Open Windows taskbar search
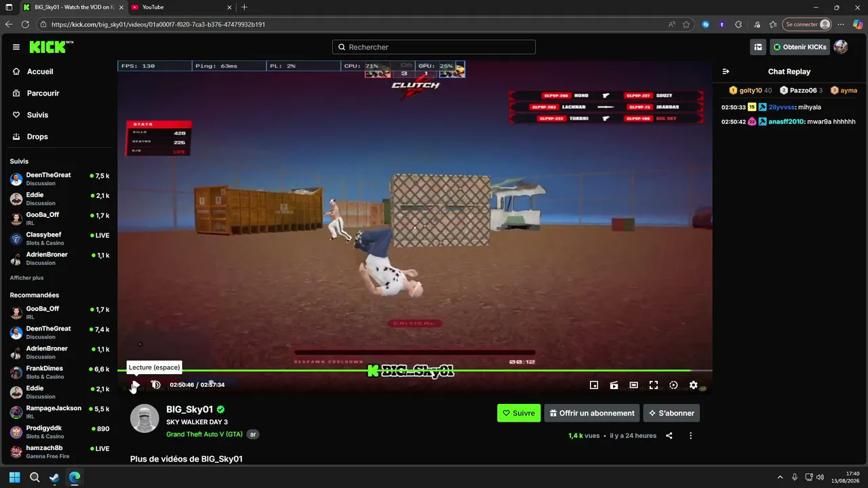 [x=35, y=477]
